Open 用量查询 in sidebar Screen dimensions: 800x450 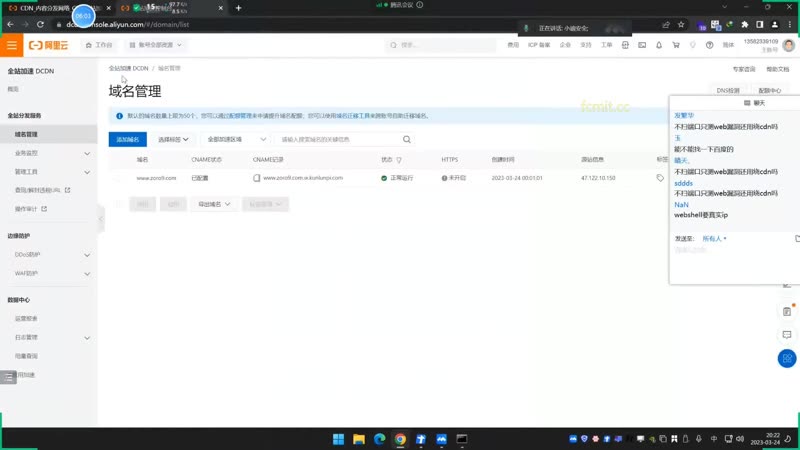click(x=26, y=356)
